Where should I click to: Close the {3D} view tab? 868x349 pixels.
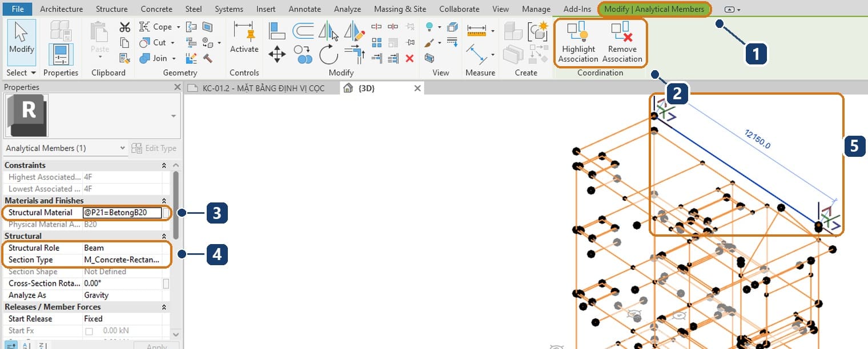coord(417,88)
